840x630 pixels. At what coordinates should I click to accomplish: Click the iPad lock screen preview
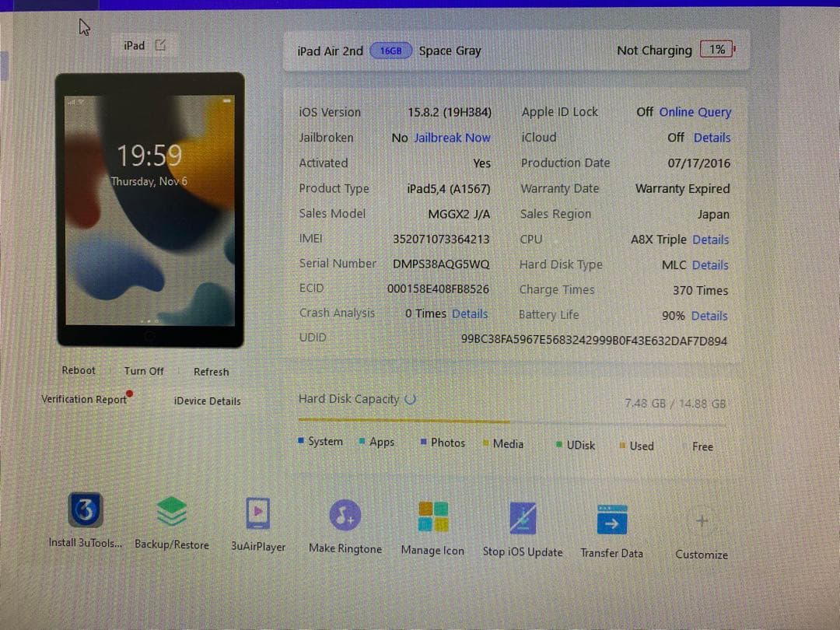[x=149, y=210]
